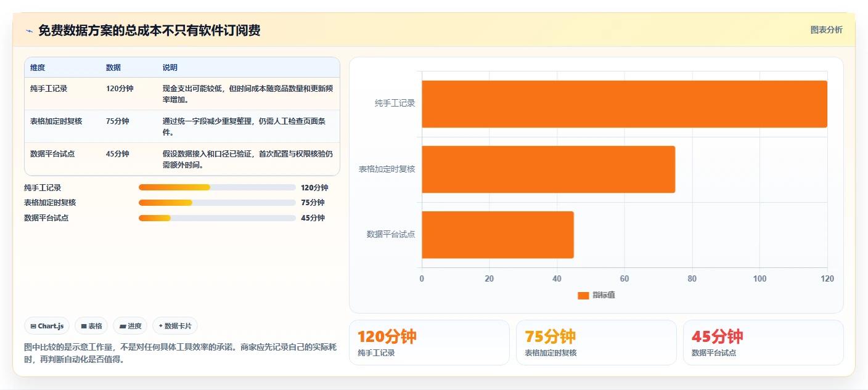The width and height of the screenshot is (868, 390).
Task: Toggle the 指标值 legend label
Action: 604,295
